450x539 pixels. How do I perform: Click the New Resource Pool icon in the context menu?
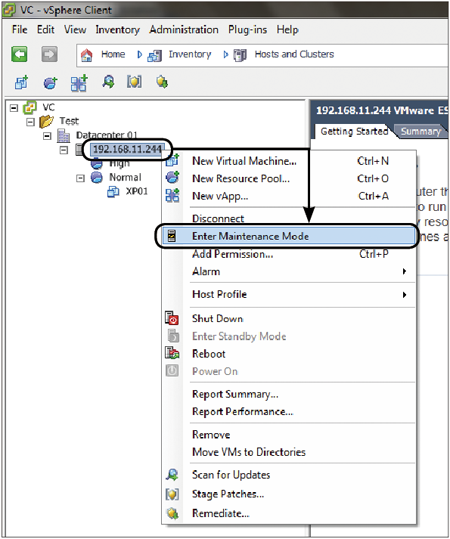click(x=172, y=177)
